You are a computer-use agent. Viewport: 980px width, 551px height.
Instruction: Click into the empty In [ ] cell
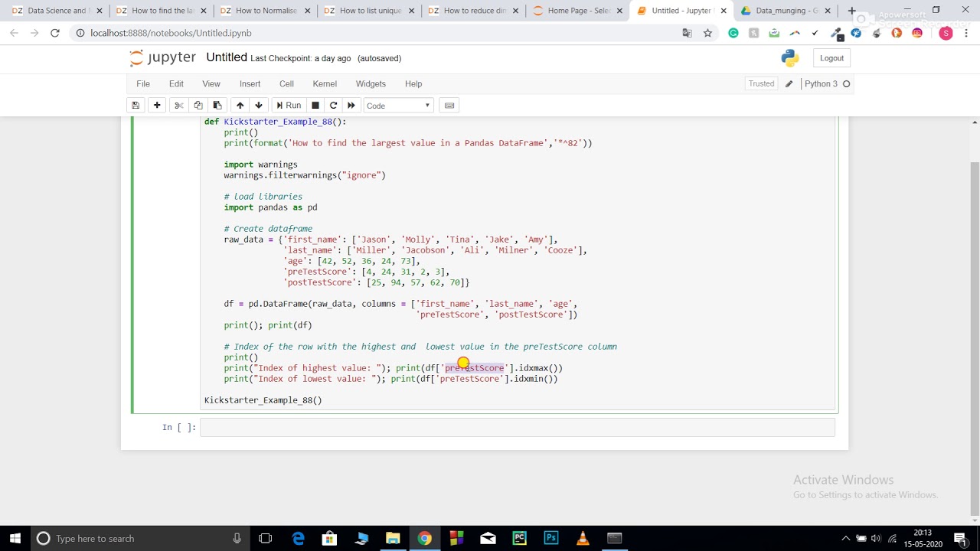click(517, 427)
